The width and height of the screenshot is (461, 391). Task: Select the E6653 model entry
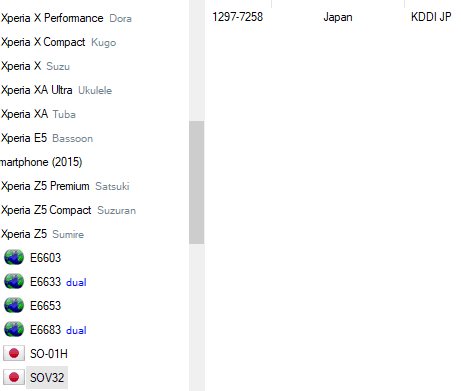click(x=46, y=306)
